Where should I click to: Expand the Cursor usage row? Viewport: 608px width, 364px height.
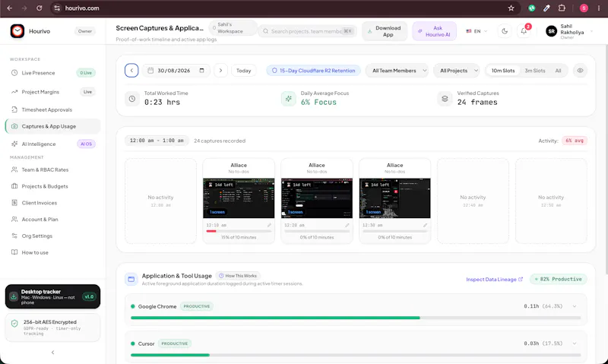coord(575,343)
